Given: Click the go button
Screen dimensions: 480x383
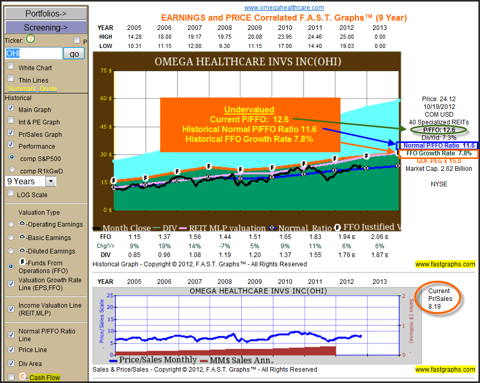Looking at the screenshot, I should pyautogui.click(x=74, y=54).
